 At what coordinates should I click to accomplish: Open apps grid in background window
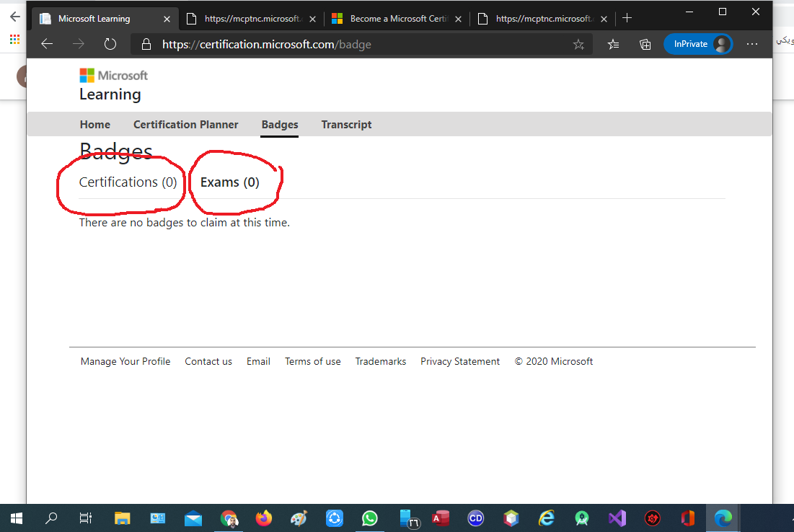click(x=14, y=39)
